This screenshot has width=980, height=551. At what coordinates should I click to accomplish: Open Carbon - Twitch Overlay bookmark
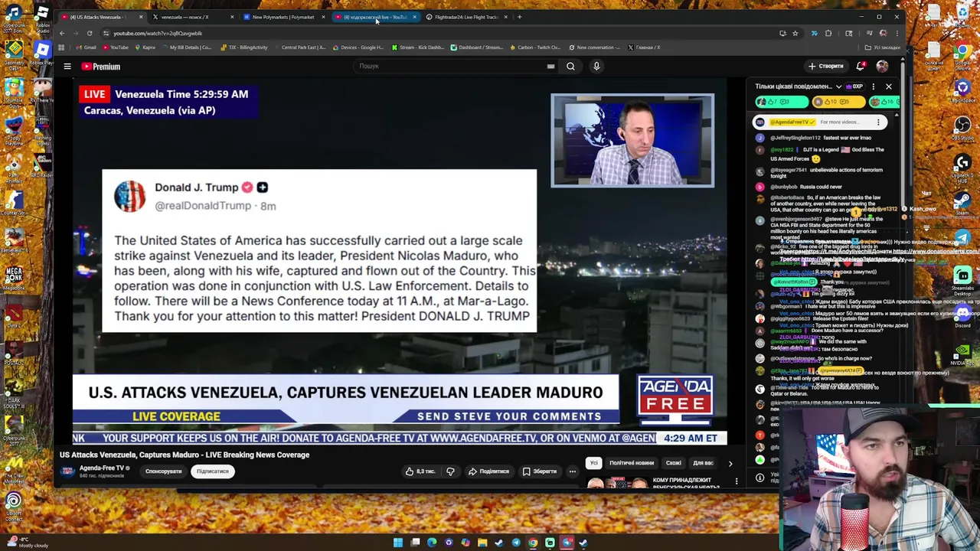coord(534,47)
